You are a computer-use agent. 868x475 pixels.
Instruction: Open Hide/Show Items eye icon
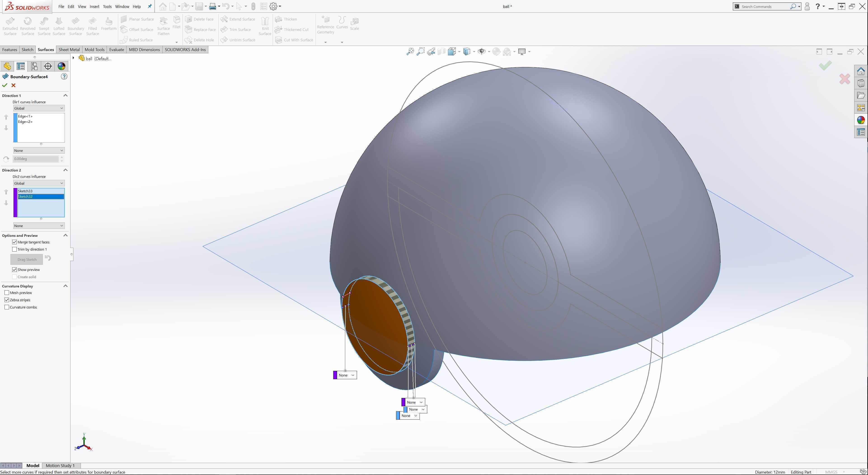click(x=482, y=52)
